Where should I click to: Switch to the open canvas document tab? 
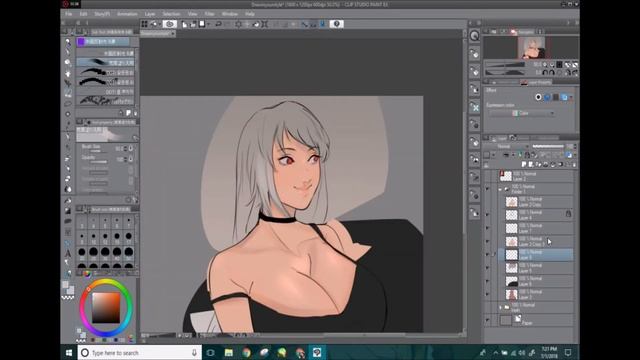tap(158, 34)
